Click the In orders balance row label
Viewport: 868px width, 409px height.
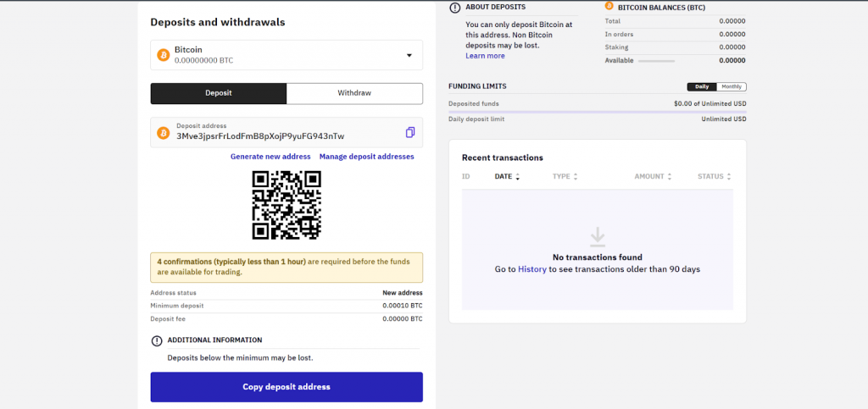619,34
